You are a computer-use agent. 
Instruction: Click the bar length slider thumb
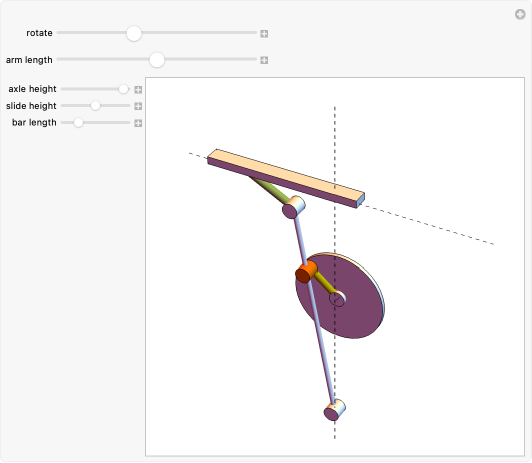tap(78, 122)
